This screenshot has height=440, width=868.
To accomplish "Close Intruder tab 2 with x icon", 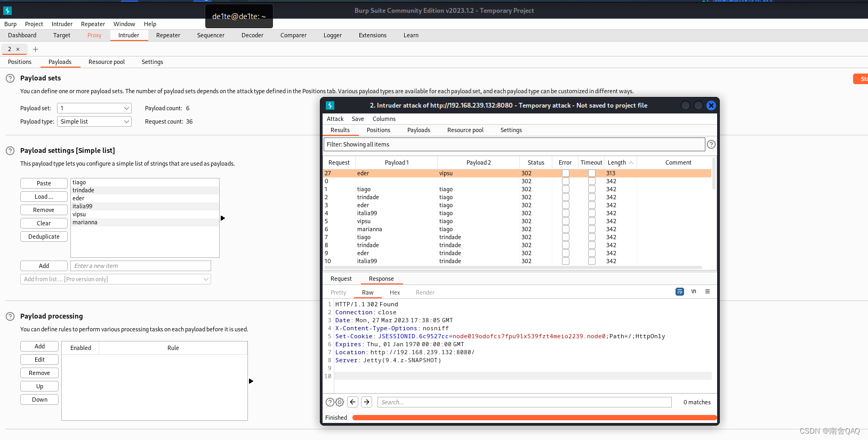I will click(18, 50).
